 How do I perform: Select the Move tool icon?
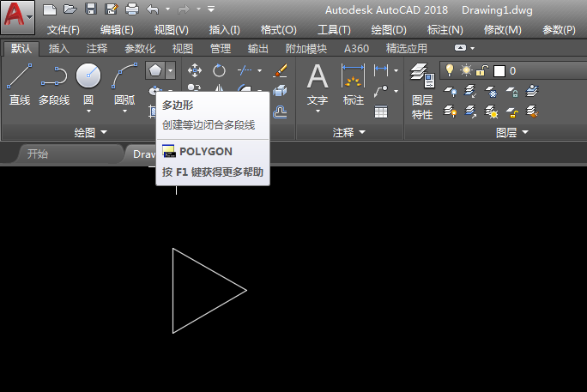coord(195,70)
